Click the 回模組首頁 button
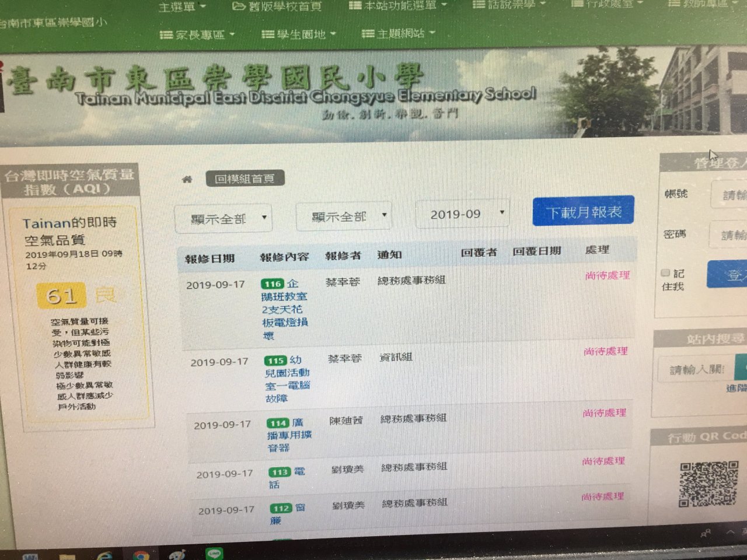The image size is (747, 560). 245,178
